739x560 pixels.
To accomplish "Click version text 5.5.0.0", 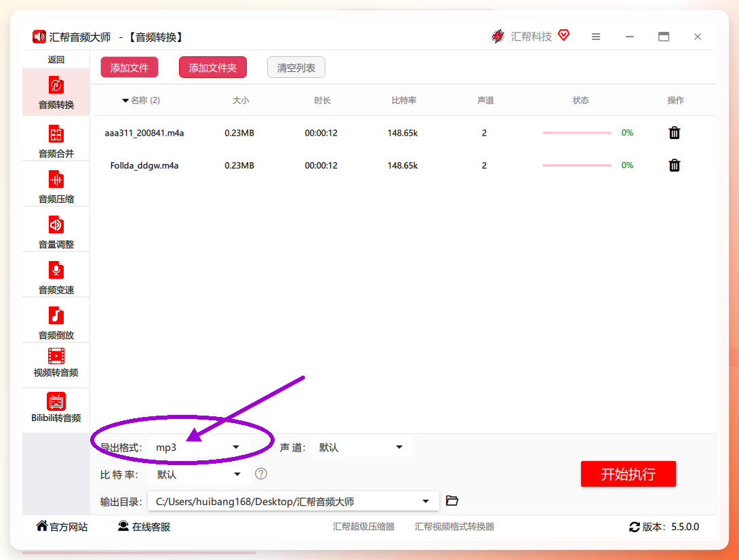I will tap(685, 527).
